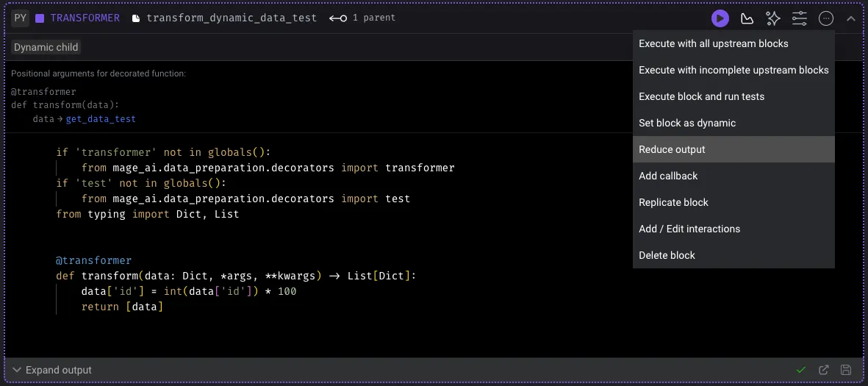868x386 pixels.
Task: Click the 1 parent indicator
Action: click(374, 18)
